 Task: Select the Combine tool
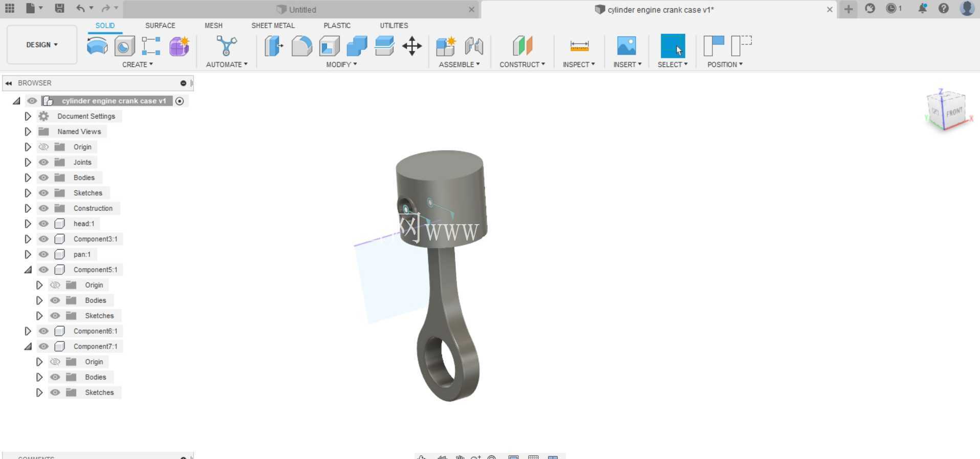pyautogui.click(x=357, y=46)
